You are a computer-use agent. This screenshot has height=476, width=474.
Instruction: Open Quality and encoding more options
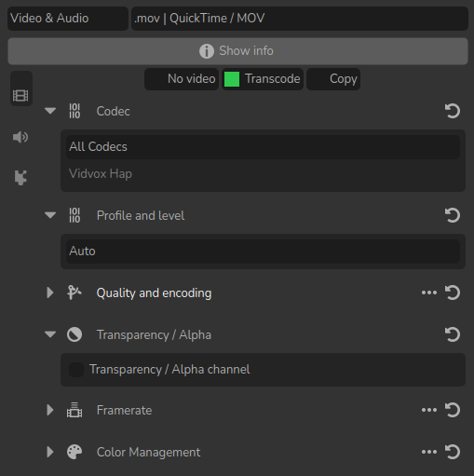(429, 292)
